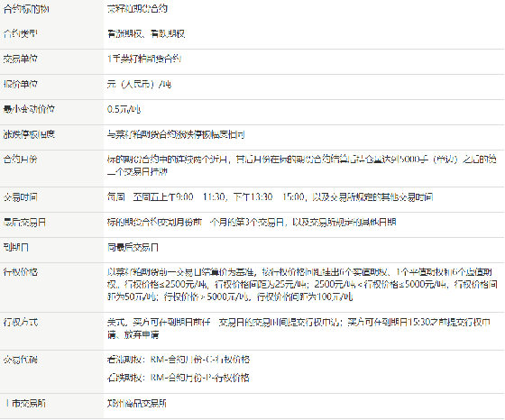Select the 最后交易日 row label
Image resolution: width=505 pixels, height=420 pixels.
pos(24,222)
